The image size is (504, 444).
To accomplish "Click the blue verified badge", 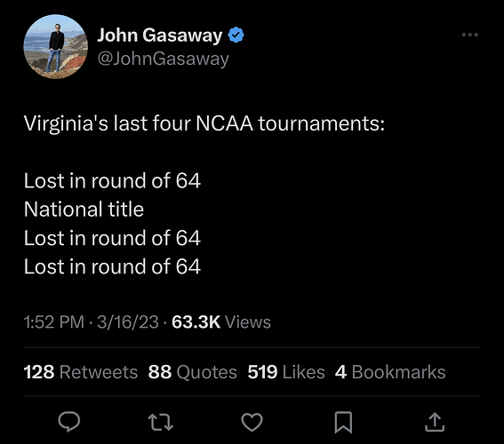I will pos(236,35).
